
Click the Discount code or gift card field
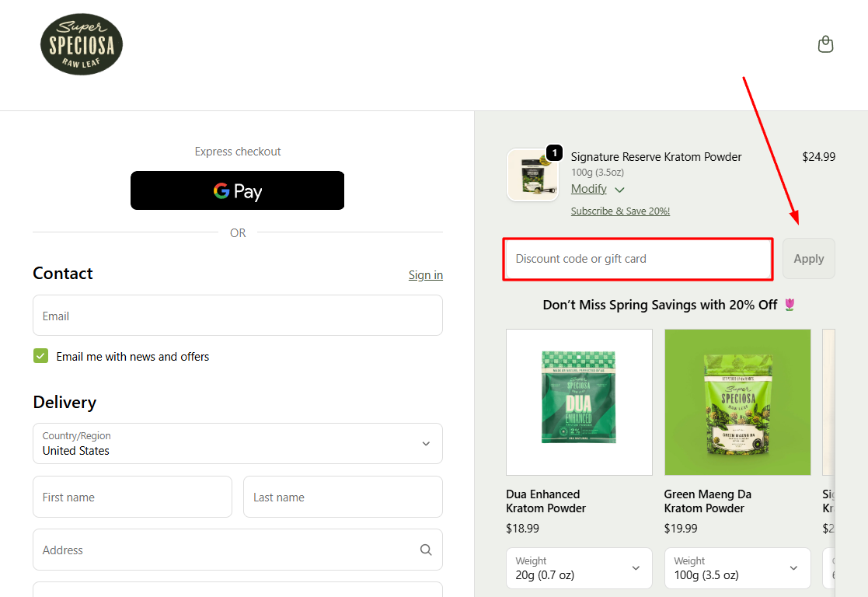click(638, 259)
